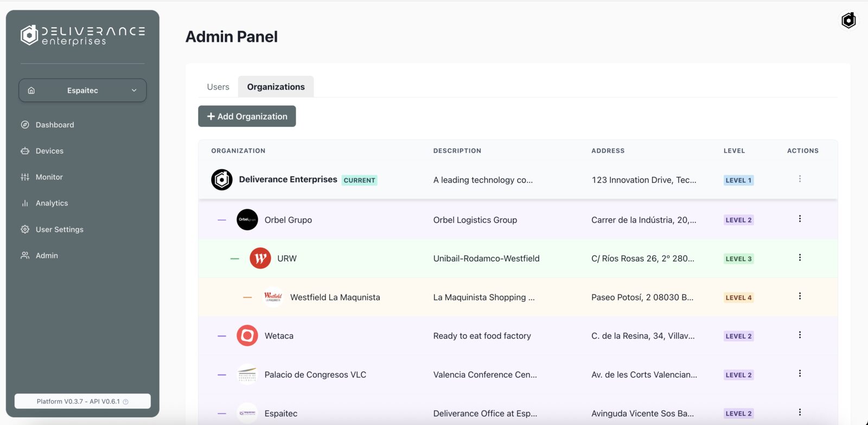The height and width of the screenshot is (425, 868).
Task: Click the URW organization name
Action: tap(287, 258)
